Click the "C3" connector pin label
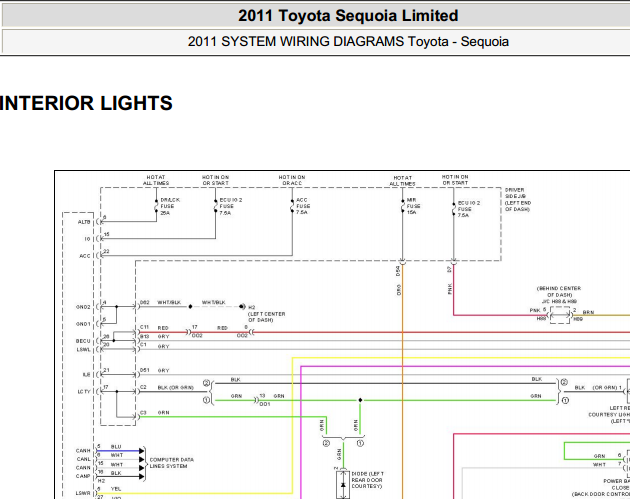 point(143,413)
